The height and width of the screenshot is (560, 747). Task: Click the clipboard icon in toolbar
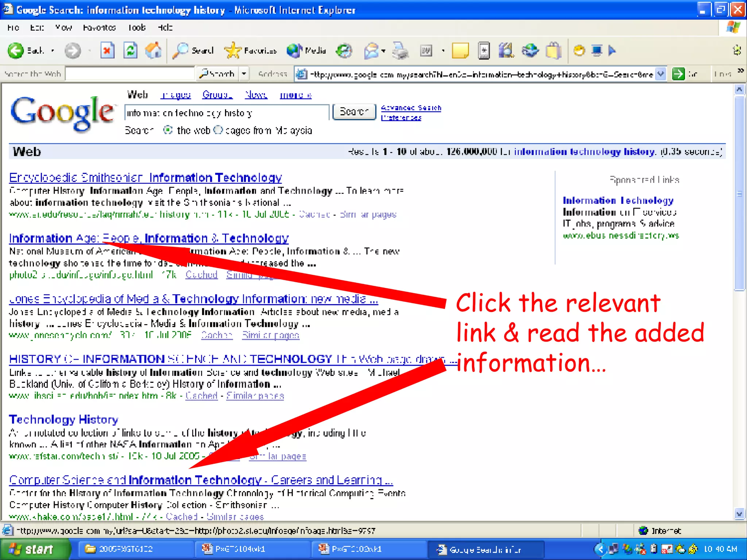553,51
